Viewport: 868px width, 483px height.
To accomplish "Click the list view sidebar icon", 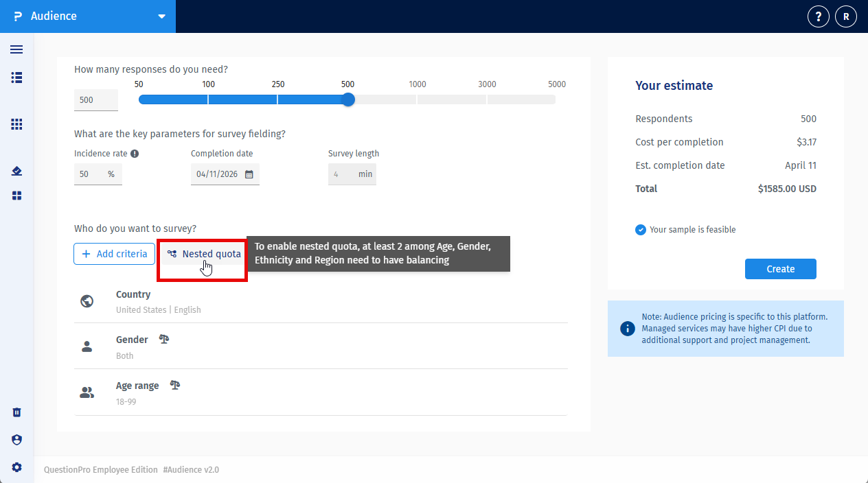I will 16,78.
